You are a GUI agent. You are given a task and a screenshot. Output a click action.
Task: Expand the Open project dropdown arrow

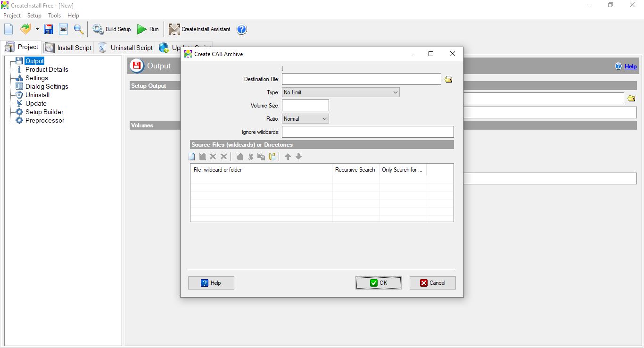tap(37, 29)
